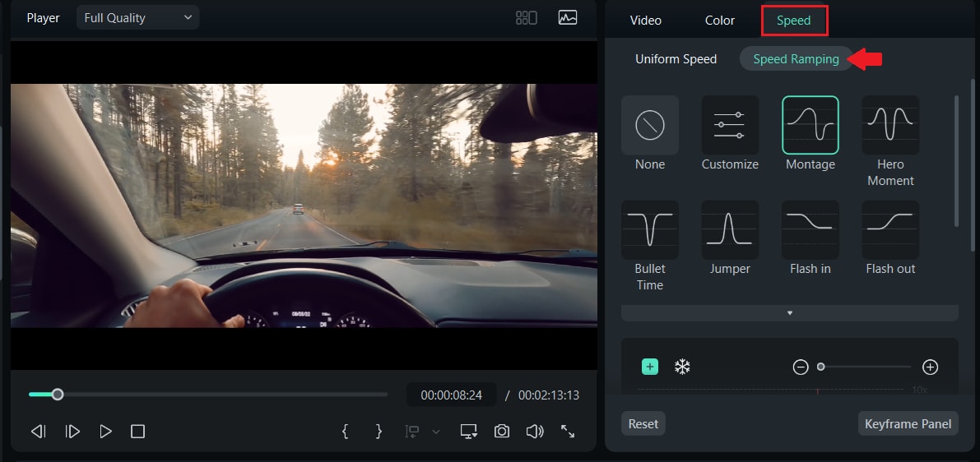Viewport: 980px width, 462px height.
Task: Play the video preview
Action: (x=105, y=432)
